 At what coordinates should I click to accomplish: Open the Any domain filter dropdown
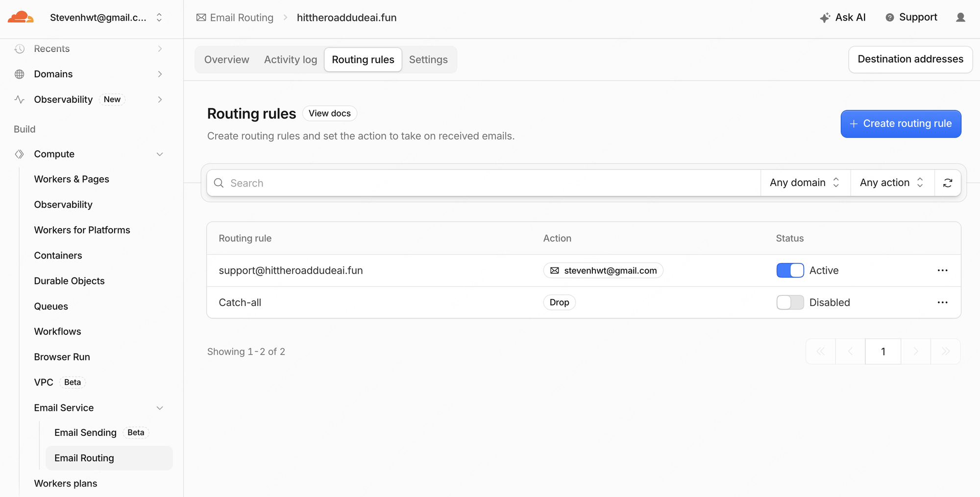(x=805, y=183)
